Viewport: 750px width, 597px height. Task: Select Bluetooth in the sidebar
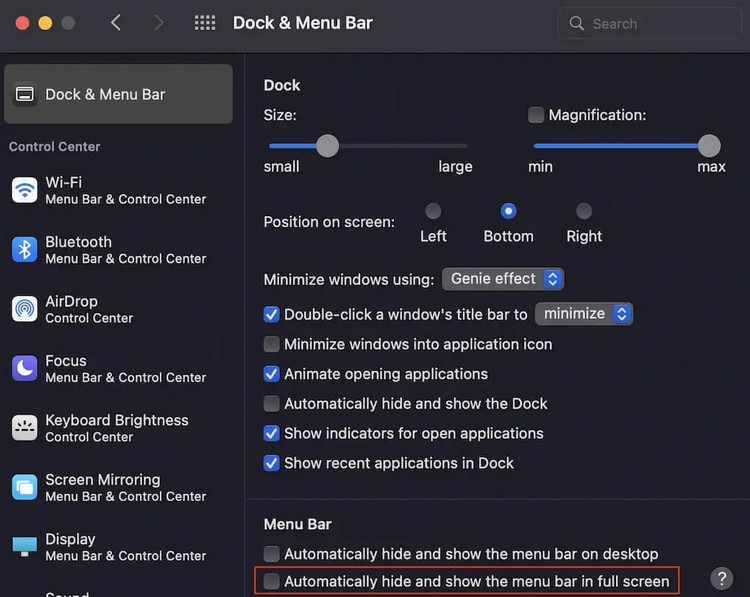pos(118,249)
